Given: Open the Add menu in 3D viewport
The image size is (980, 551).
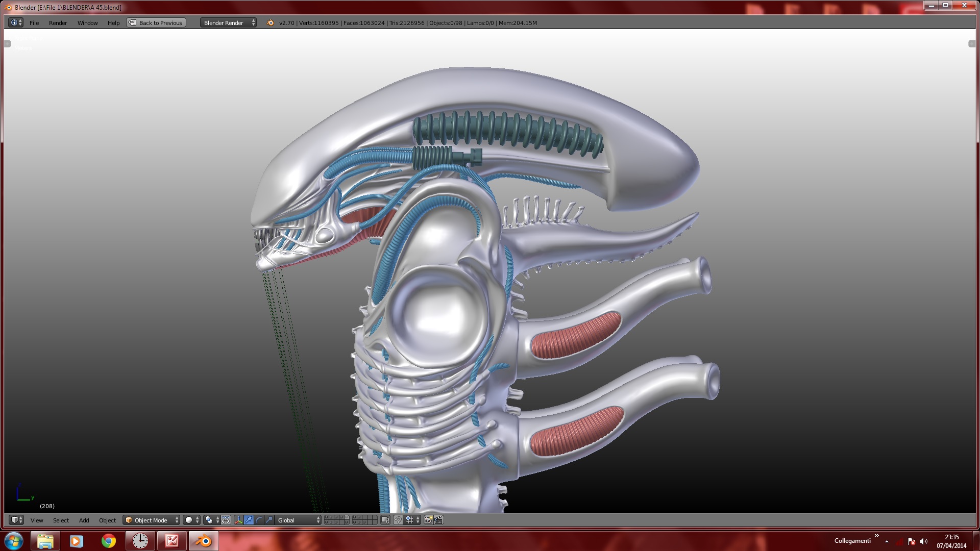Looking at the screenshot, I should click(x=84, y=520).
